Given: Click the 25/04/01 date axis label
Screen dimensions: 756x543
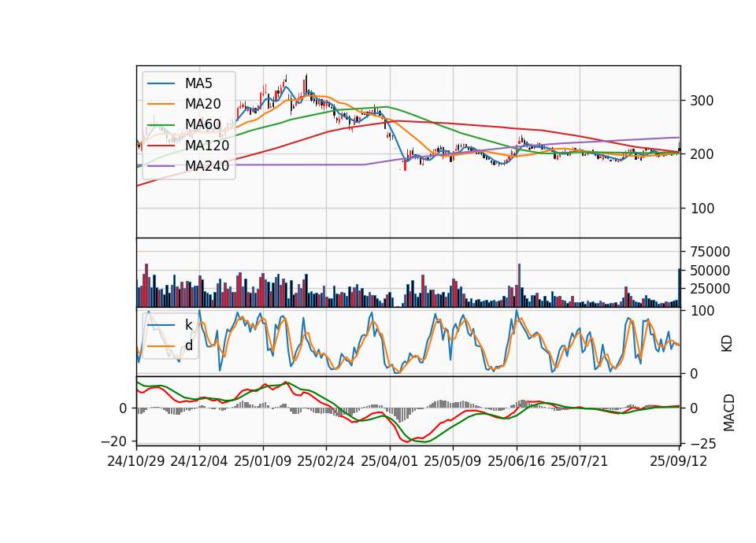Looking at the screenshot, I should [x=389, y=462].
